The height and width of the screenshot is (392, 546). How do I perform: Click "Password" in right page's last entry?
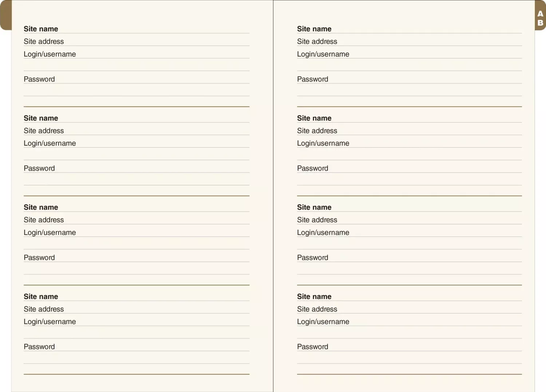tap(313, 347)
